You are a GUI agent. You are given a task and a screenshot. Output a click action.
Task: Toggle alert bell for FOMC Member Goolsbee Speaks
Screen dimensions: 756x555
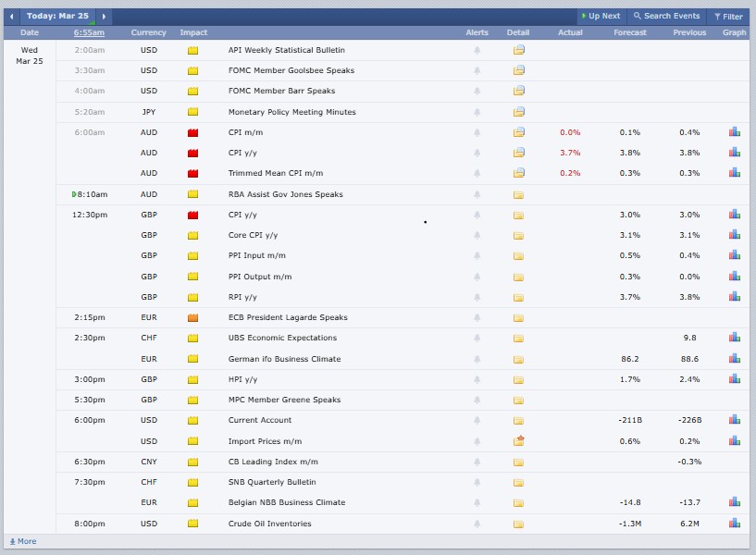pyautogui.click(x=477, y=70)
